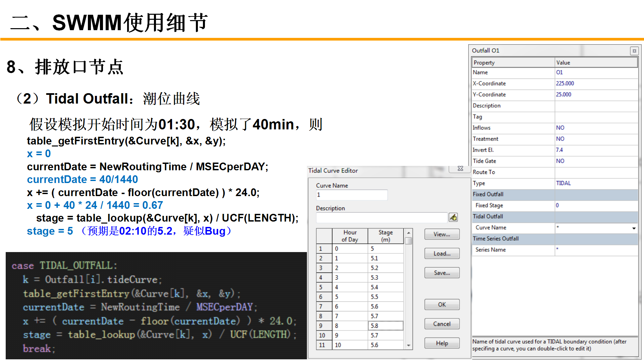Confirm the tidal curve with OK
Screen dimensions: 644x362
(x=442, y=304)
